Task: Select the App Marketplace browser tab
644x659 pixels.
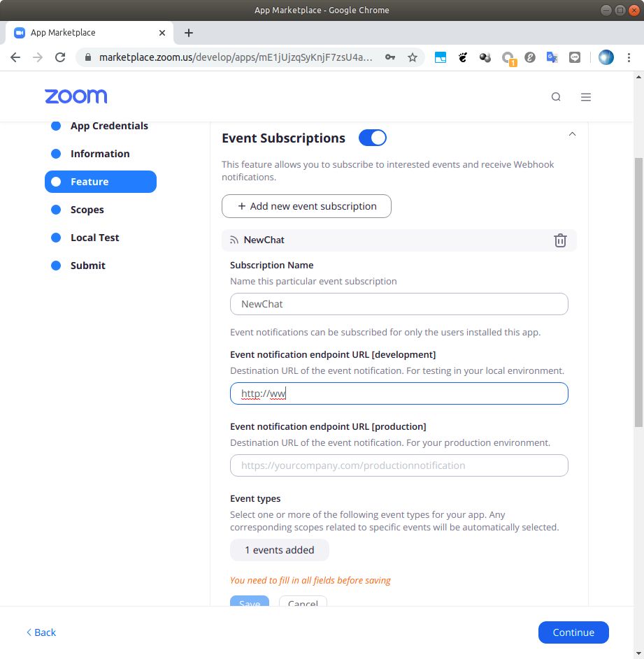Action: pyautogui.click(x=90, y=33)
